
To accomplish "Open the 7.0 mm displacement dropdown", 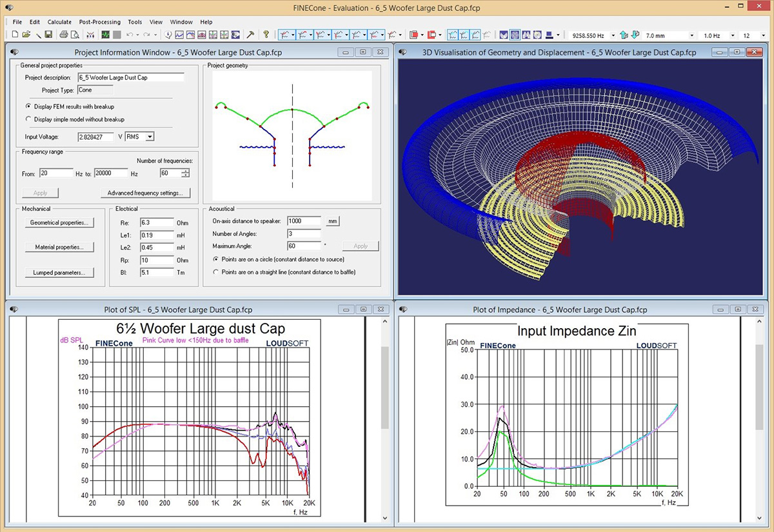I will pos(691,35).
